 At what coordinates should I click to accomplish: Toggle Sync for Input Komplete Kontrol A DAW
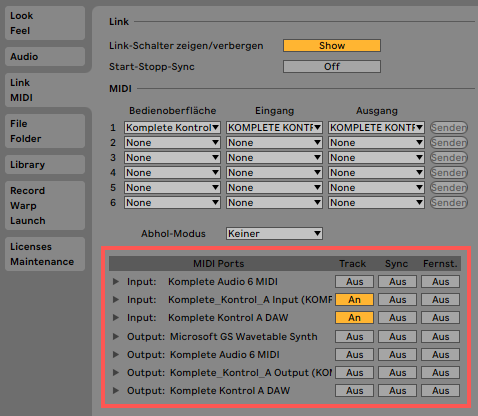coord(397,318)
